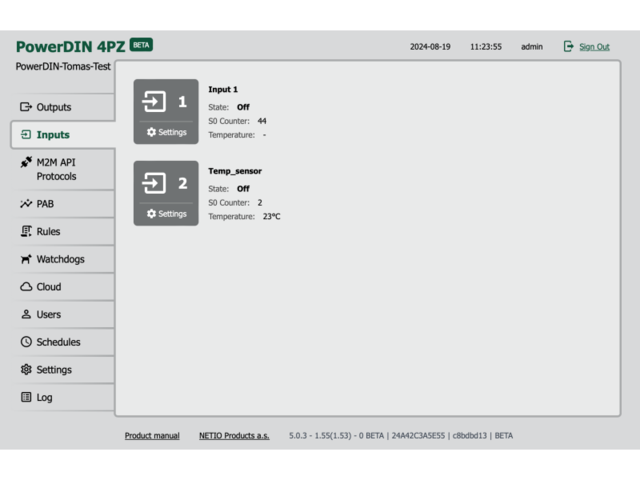This screenshot has height=480, width=640.
Task: Click the PAB chart icon
Action: coord(27,204)
